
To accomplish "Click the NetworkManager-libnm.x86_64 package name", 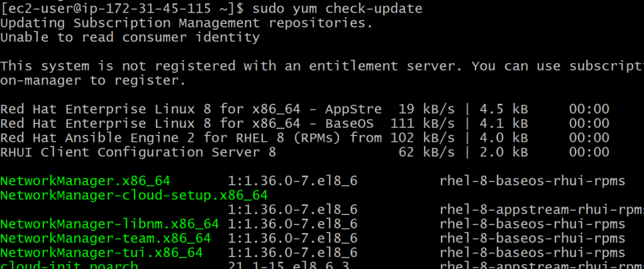I will pos(109,224).
